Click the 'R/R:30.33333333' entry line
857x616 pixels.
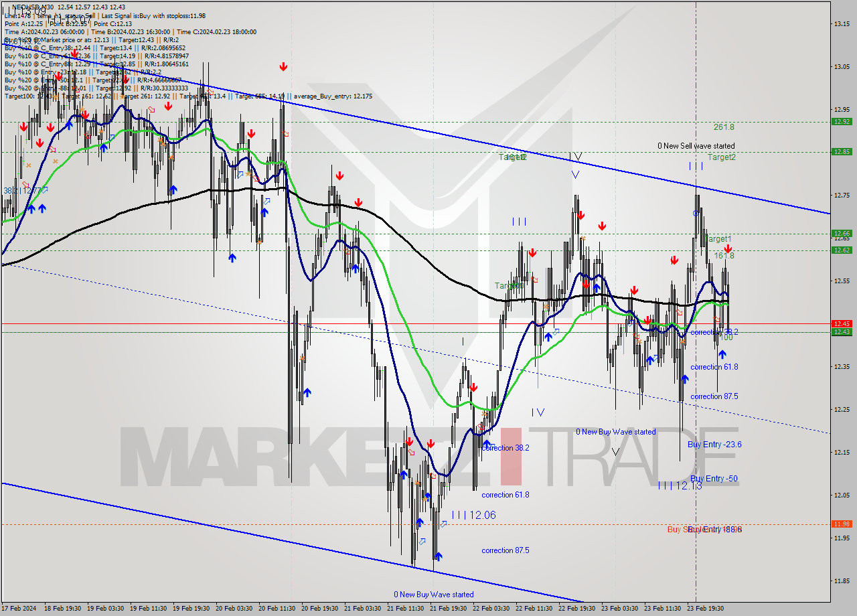pos(165,88)
